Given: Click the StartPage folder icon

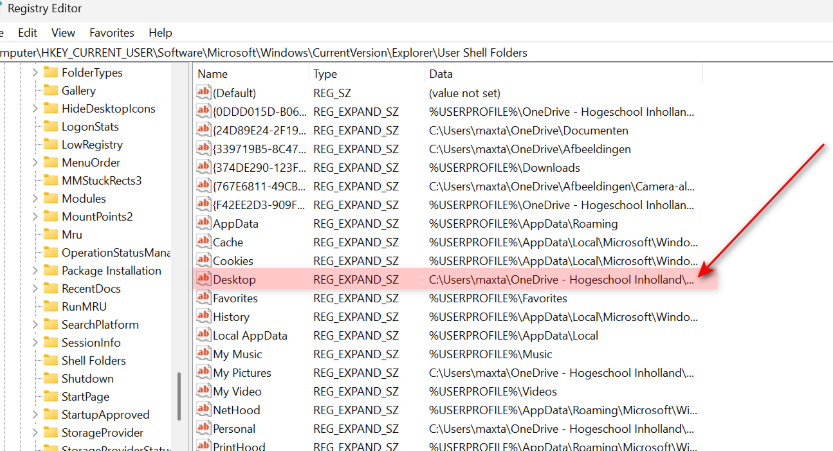Looking at the screenshot, I should point(50,396).
